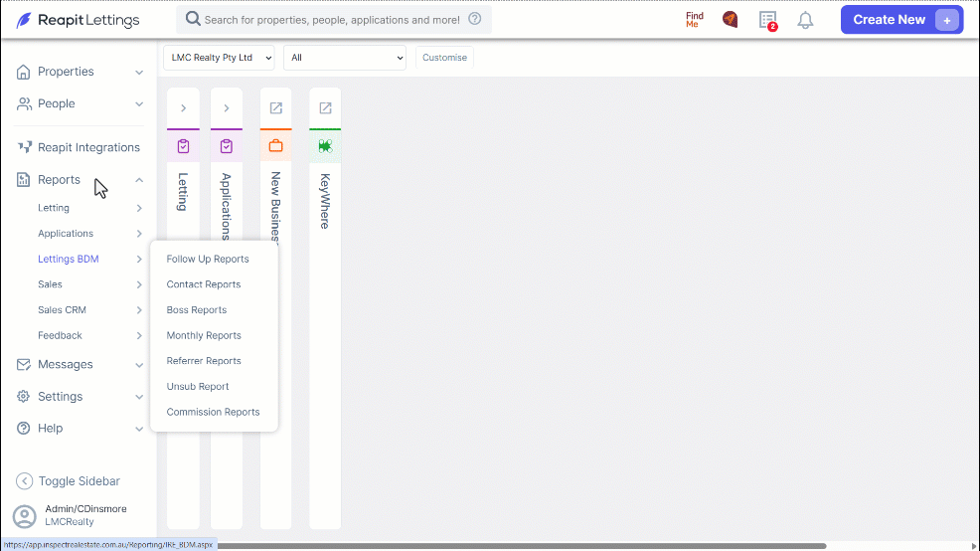Click Toggle Sidebar label
Screen dimensions: 980x551
[x=80, y=481]
